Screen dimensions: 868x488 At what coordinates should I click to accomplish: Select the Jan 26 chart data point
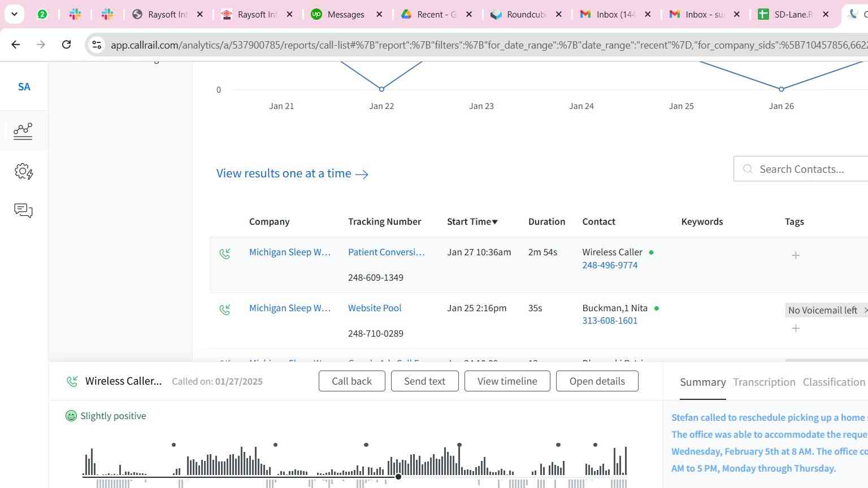tap(782, 89)
